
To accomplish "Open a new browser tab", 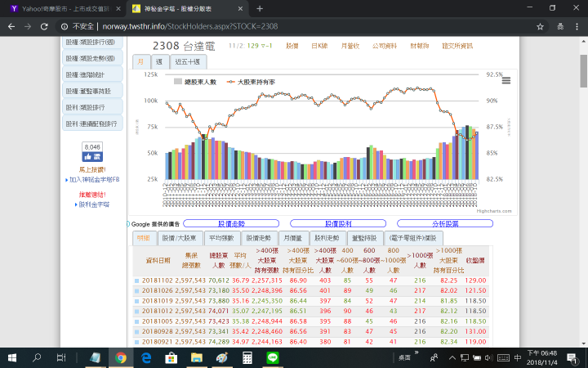I will [260, 8].
